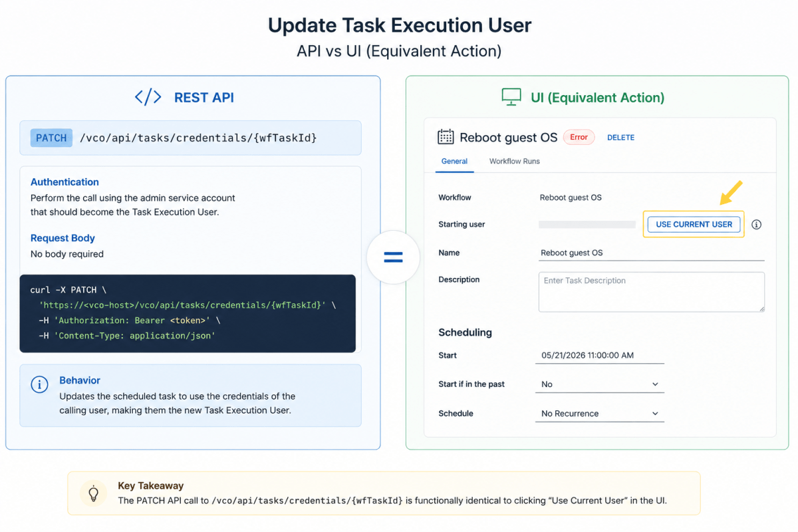Open the Schedule No Recurrence dropdown
This screenshot has height=532, width=798.
[599, 414]
